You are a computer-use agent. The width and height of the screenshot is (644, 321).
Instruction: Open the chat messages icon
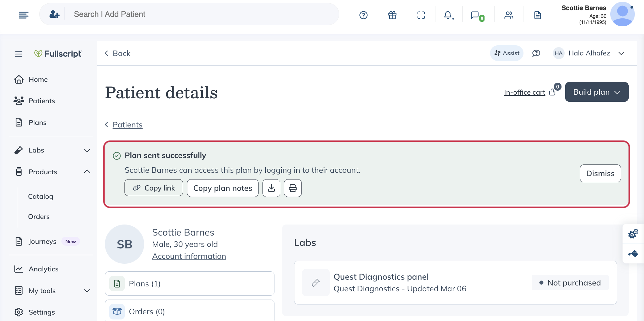[x=475, y=15]
